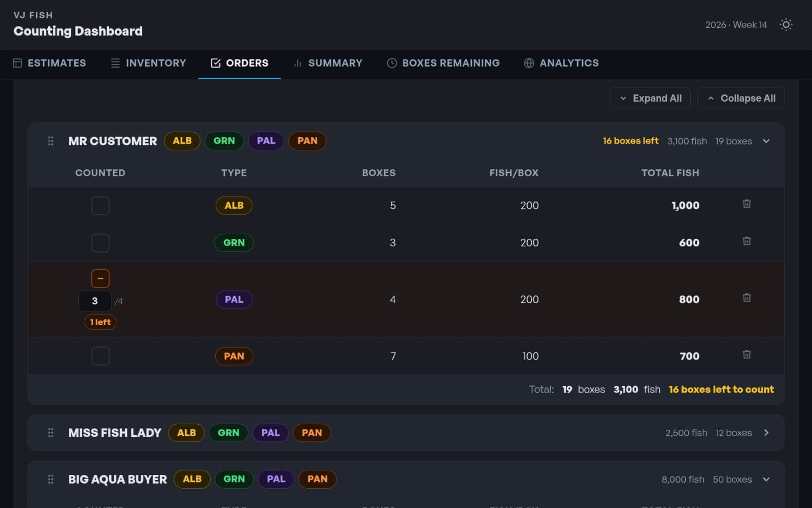Screen dimensions: 812x508
Task: Click trash icon on GRN row
Action: 747,241
